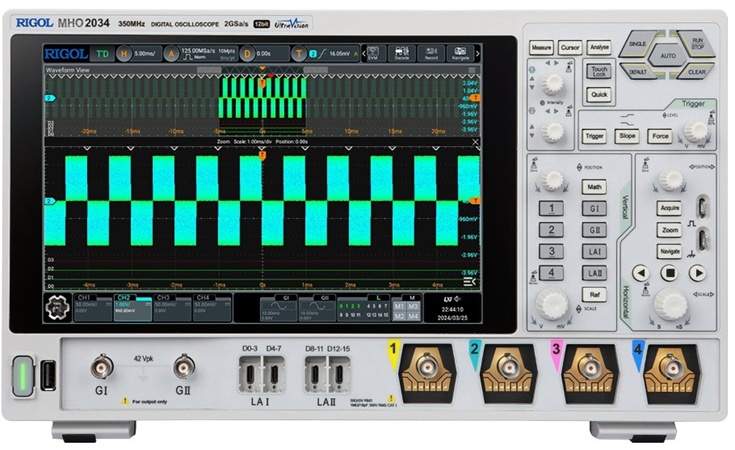
Task: Open the Decode tool on screen
Action: 402,53
